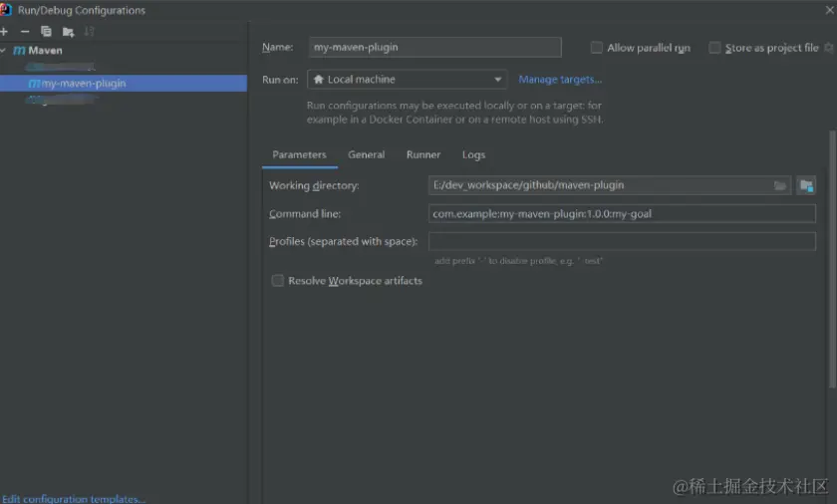Open the Store as project file gear settings
The width and height of the screenshot is (837, 504).
(829, 47)
